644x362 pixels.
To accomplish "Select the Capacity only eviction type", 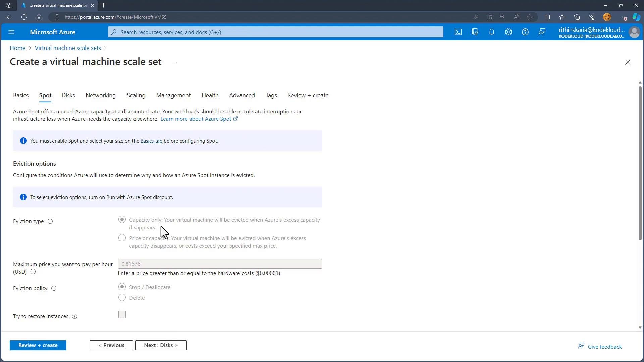I will (x=122, y=219).
